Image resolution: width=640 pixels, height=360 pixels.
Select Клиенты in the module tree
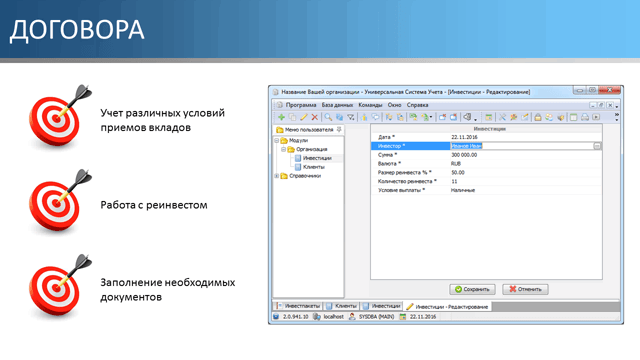point(314,167)
